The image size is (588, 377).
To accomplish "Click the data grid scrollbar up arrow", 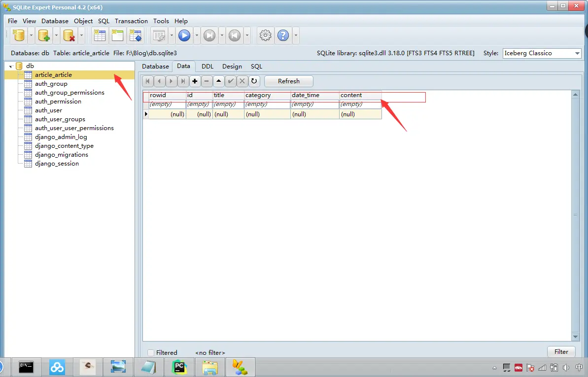I will point(575,95).
